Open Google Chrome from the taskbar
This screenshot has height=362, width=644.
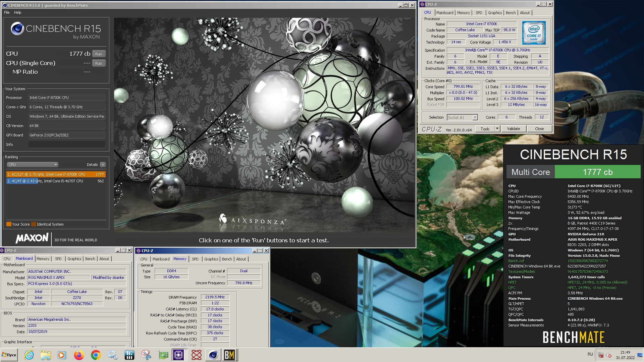coord(96,355)
